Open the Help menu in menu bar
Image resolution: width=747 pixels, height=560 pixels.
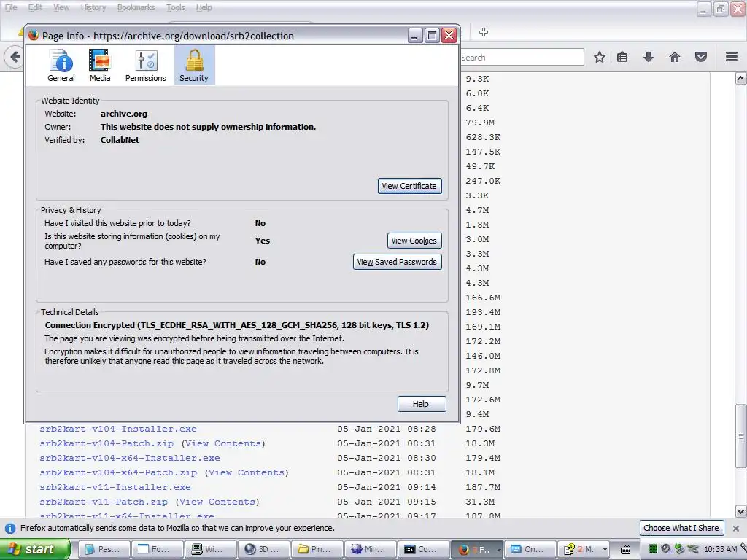click(204, 7)
